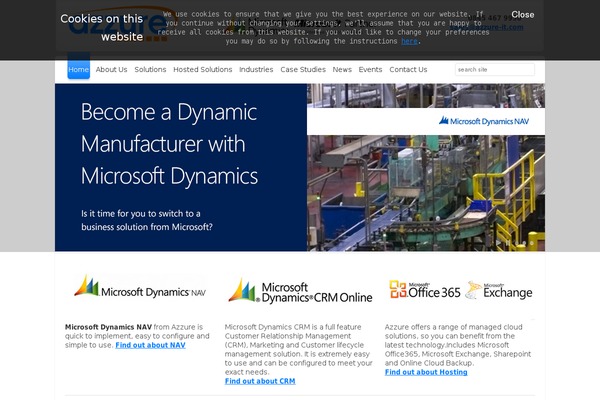The image size is (600, 400).
Task: Follow the 'Find out about CRM' link
Action: [x=260, y=381]
